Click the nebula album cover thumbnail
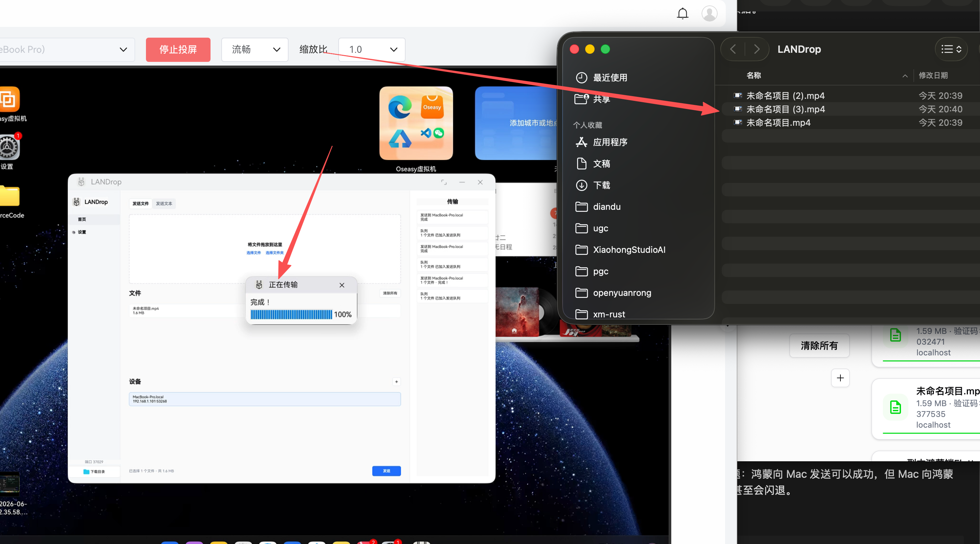 point(517,312)
